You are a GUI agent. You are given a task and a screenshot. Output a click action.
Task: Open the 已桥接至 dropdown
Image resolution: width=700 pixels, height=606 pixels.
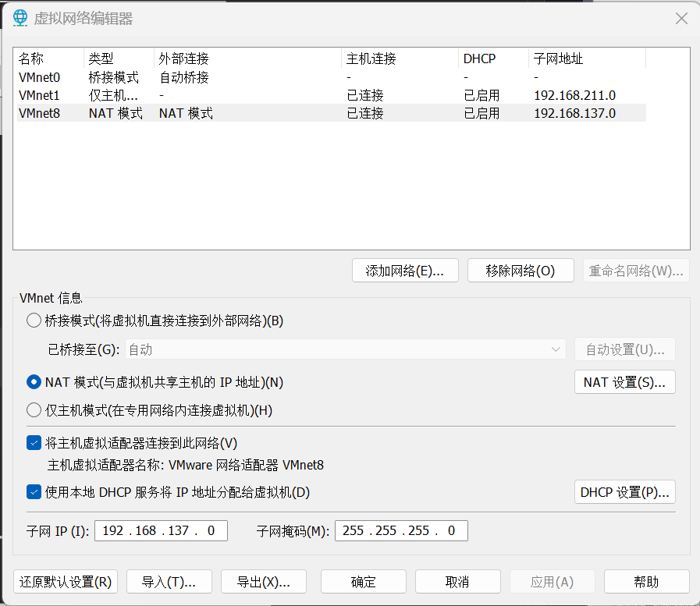(x=346, y=349)
